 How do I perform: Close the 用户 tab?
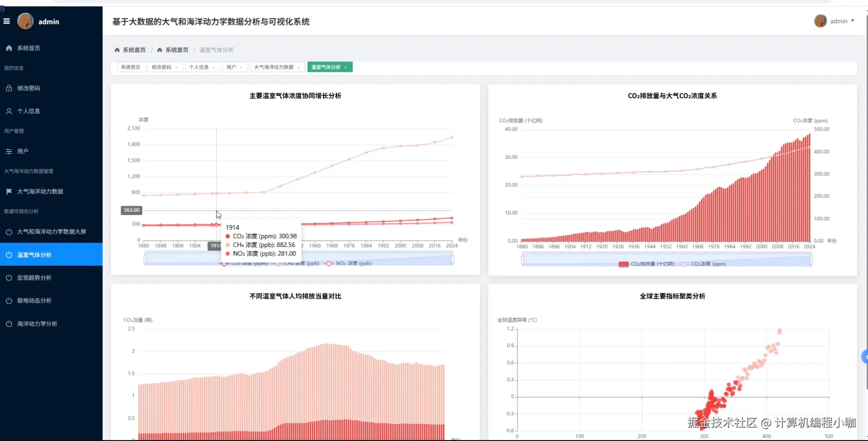pyautogui.click(x=241, y=67)
